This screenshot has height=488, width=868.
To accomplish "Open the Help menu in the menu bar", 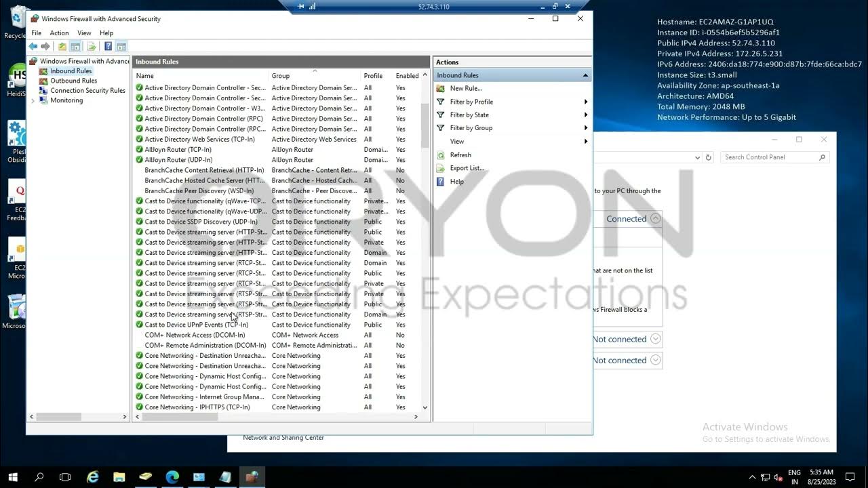I will [x=106, y=33].
